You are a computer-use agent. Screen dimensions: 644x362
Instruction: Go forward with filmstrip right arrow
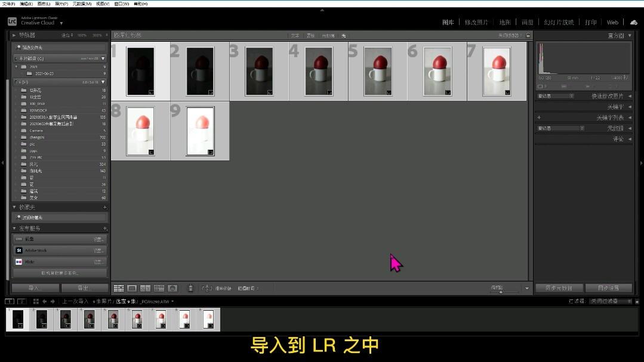[x=53, y=301]
